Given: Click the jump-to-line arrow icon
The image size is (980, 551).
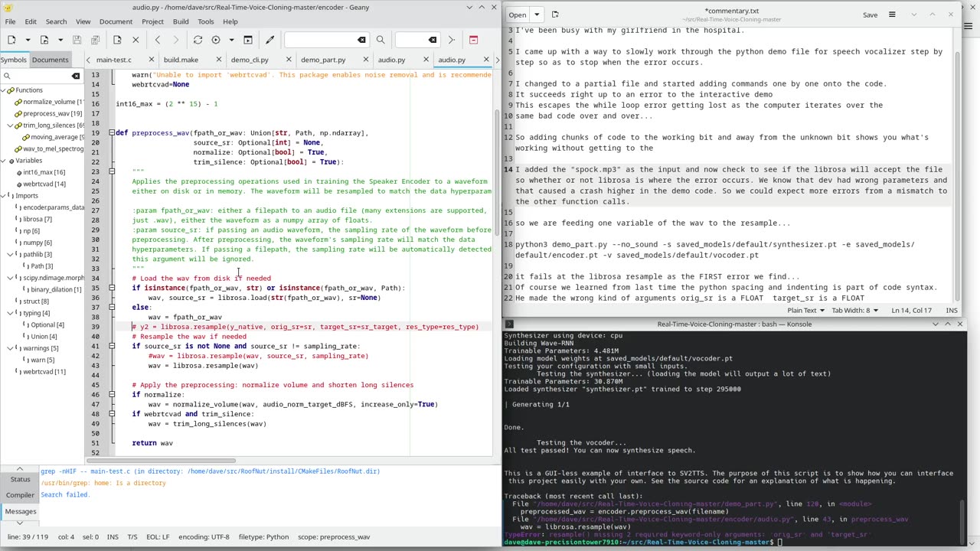Looking at the screenshot, I should point(451,40).
